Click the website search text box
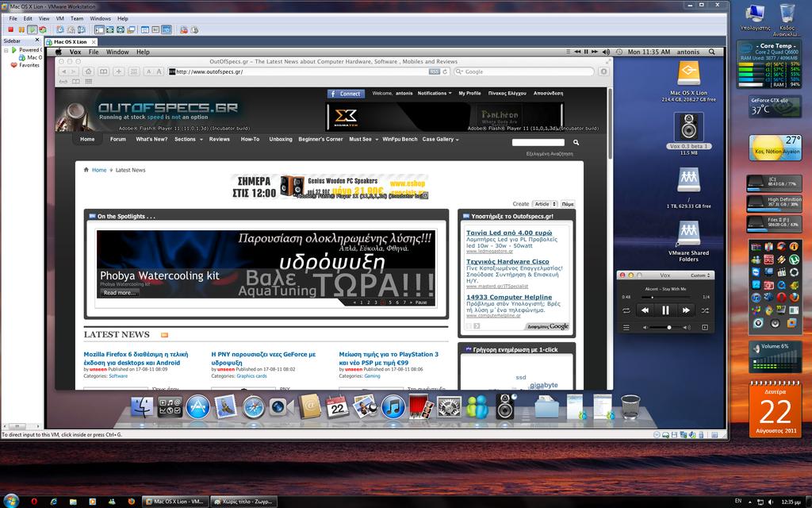Screen dimensions: 812x508 tap(538, 142)
